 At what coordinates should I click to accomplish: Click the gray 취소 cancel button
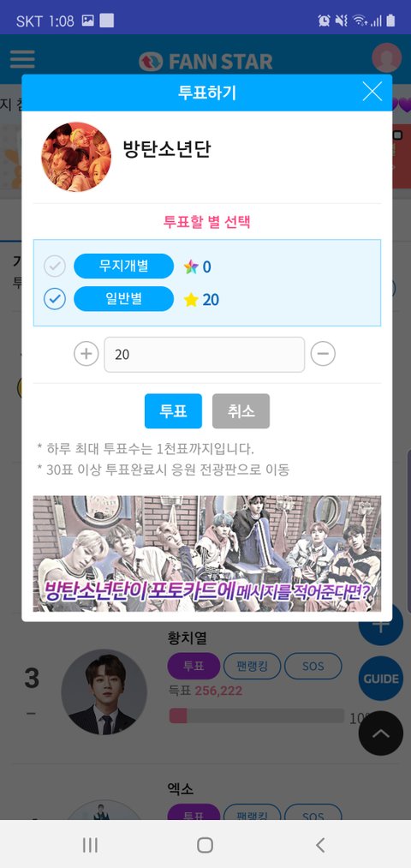[241, 410]
